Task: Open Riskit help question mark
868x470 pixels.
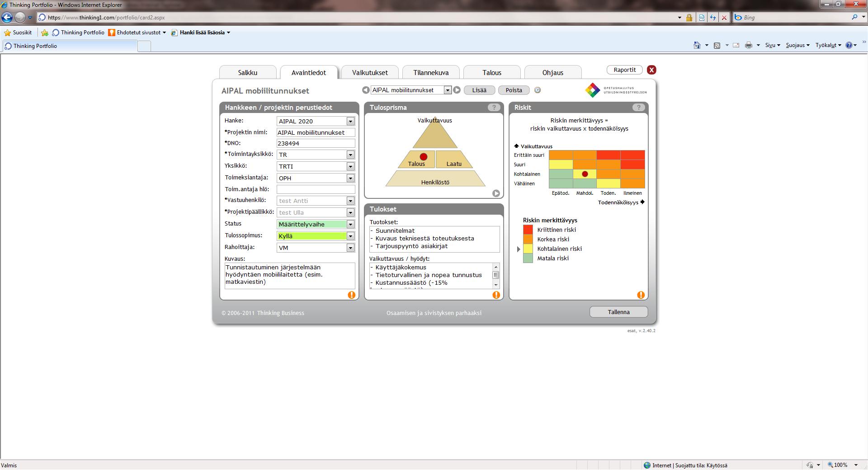Action: click(x=639, y=108)
